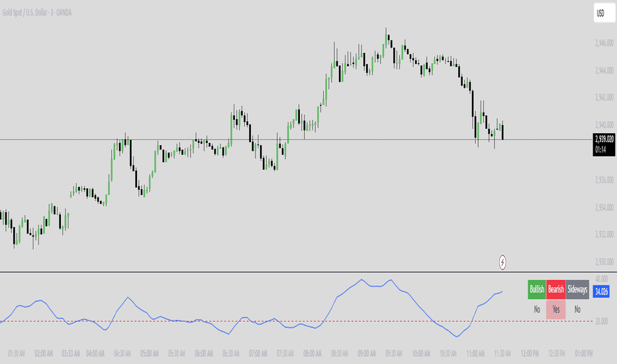
Task: Click the Bullish table header cell
Action: click(537, 290)
